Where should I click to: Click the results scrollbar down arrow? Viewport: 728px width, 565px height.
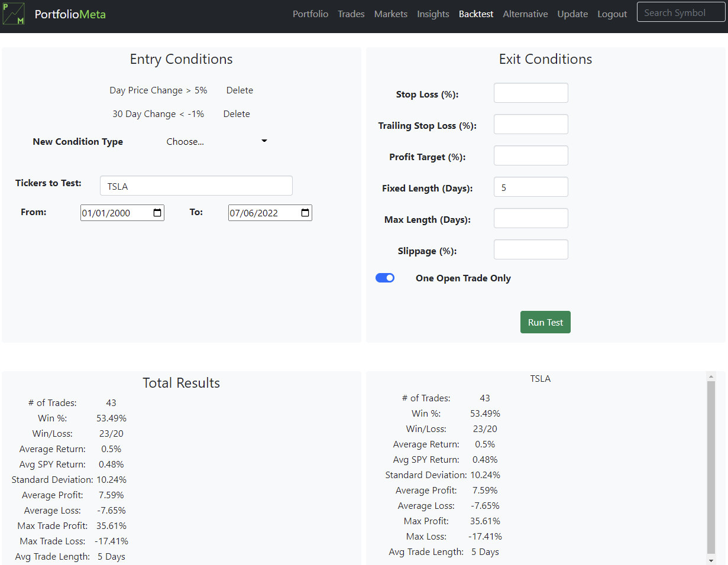pyautogui.click(x=711, y=560)
